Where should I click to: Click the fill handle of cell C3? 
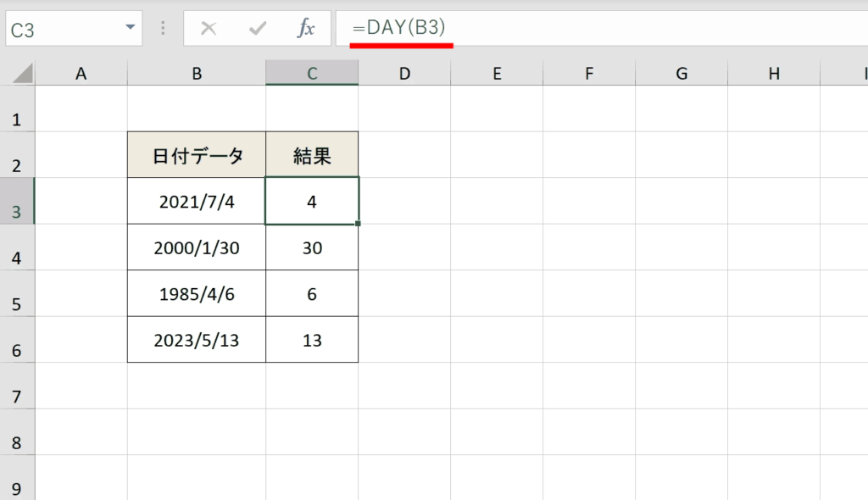(x=359, y=224)
